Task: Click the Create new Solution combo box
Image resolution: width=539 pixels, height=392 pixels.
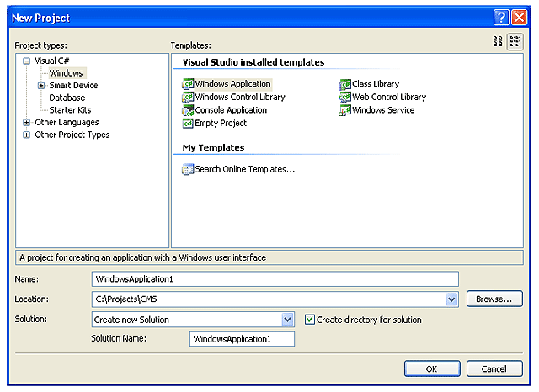Action: [193, 320]
